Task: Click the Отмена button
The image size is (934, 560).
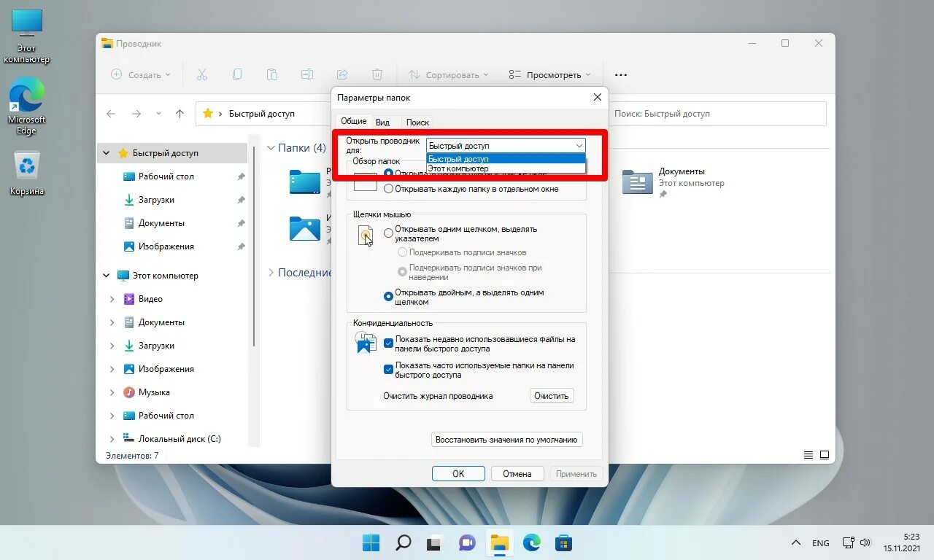Action: pyautogui.click(x=517, y=474)
